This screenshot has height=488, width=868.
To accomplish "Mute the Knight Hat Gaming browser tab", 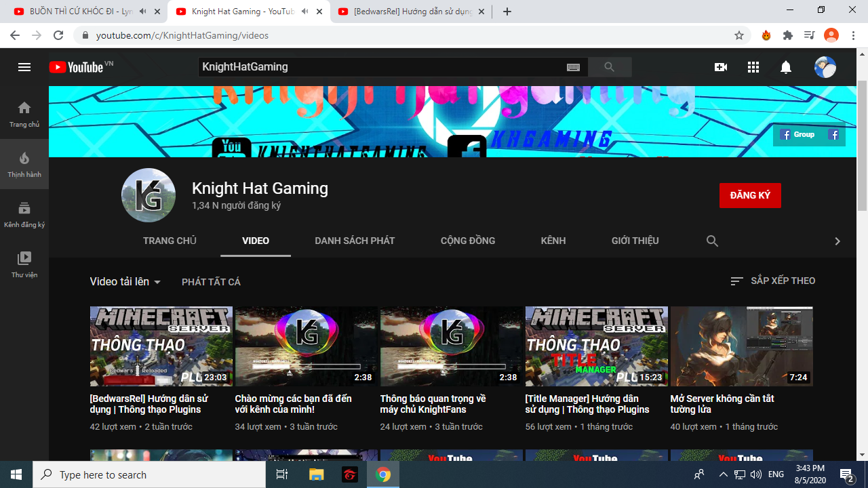I will click(x=304, y=12).
